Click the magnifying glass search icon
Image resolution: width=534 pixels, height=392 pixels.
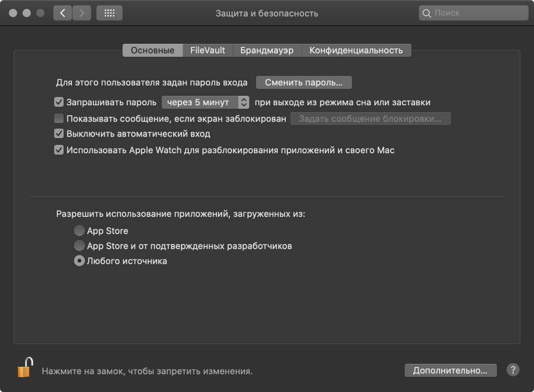tap(427, 13)
